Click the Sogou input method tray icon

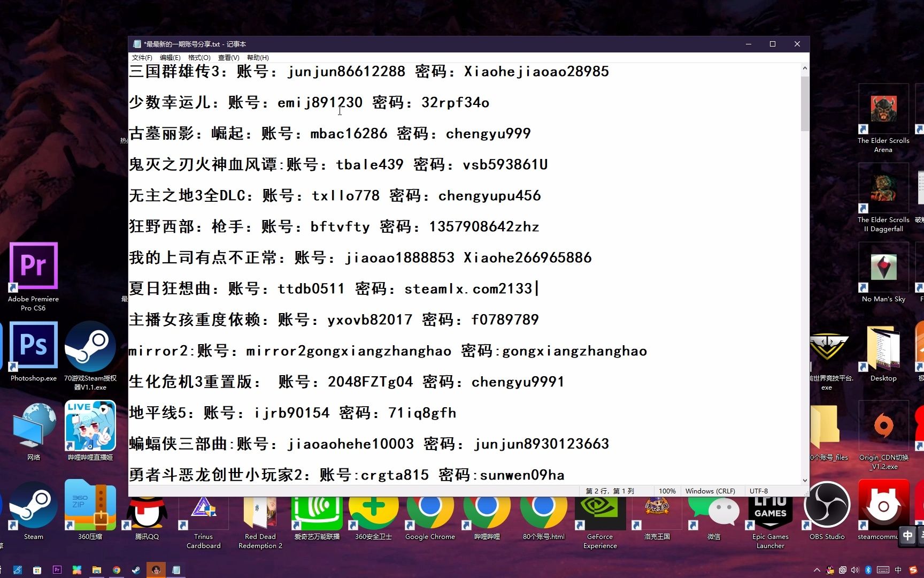point(913,570)
